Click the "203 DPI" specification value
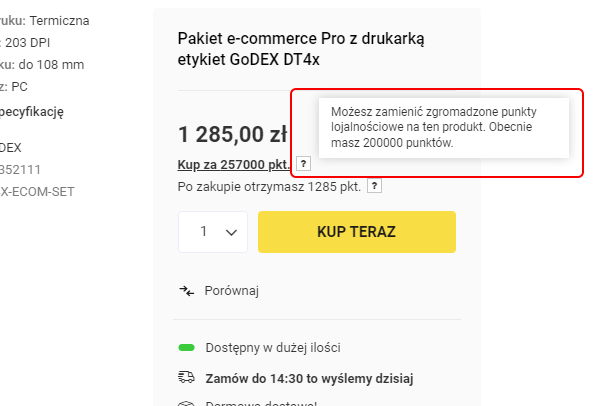This screenshot has height=406, width=600. pyautogui.click(x=25, y=43)
